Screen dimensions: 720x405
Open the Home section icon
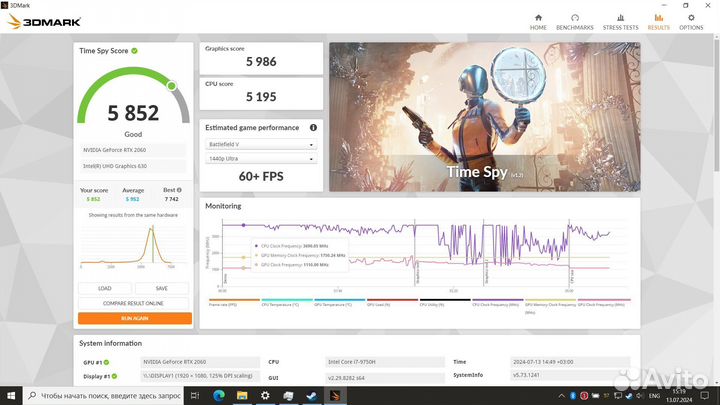[x=538, y=18]
